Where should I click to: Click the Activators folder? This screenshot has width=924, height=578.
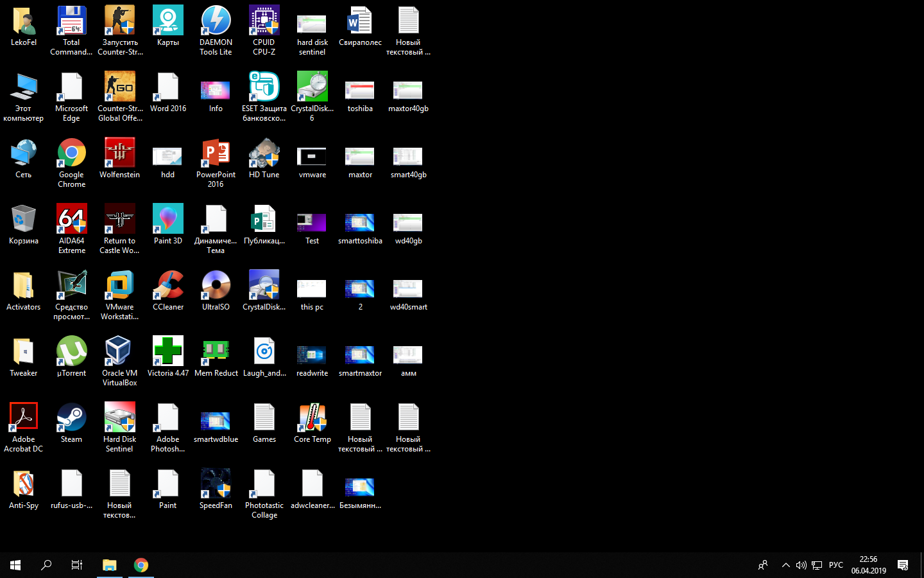23,285
